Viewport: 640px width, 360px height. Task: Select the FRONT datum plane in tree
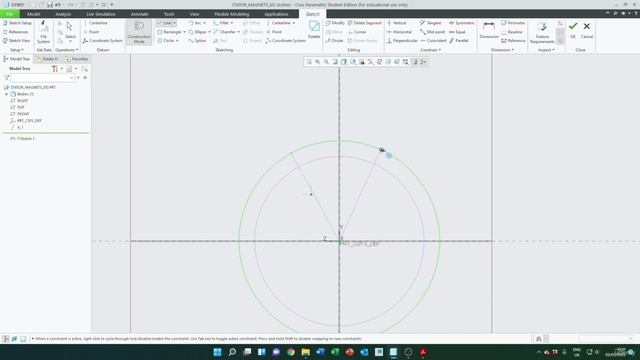point(23,114)
